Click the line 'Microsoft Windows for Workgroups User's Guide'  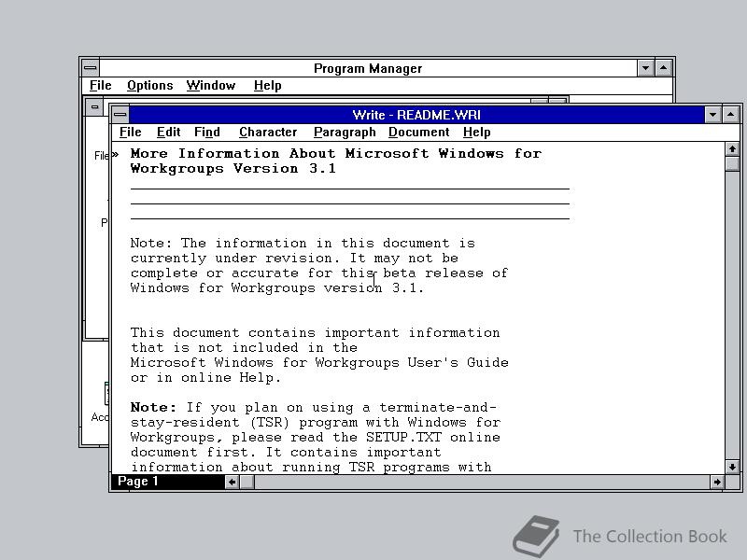(319, 363)
